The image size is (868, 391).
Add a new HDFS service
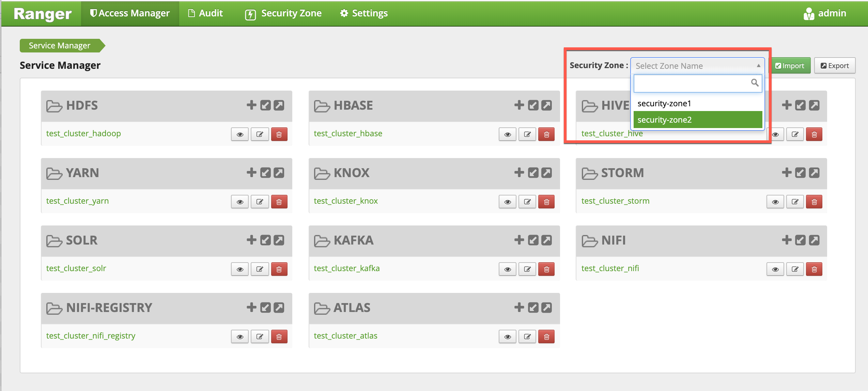[x=251, y=105]
